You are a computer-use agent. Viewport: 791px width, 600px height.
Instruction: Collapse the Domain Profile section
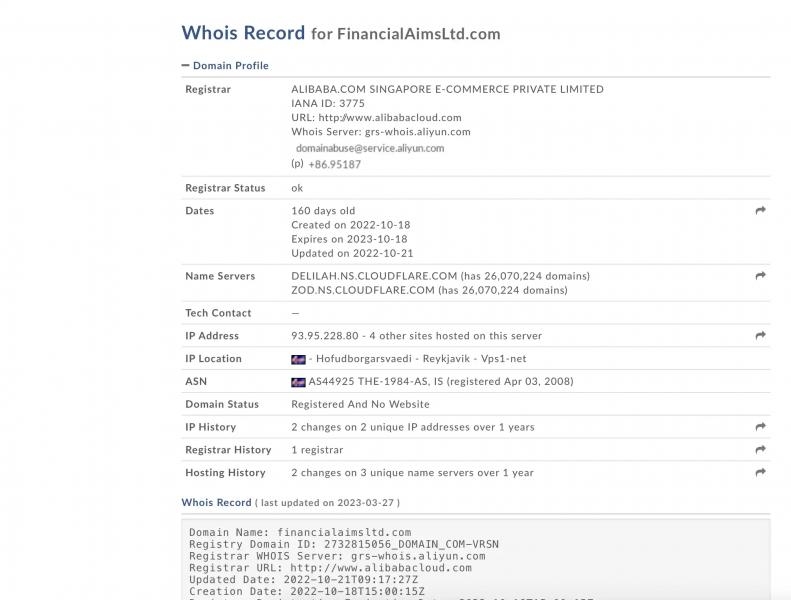[x=225, y=66]
